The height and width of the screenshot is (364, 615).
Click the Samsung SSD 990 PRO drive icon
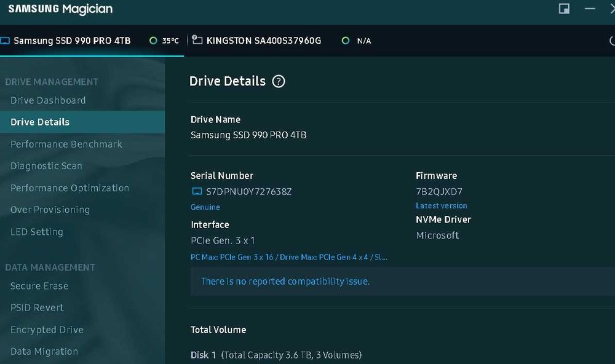pos(5,41)
